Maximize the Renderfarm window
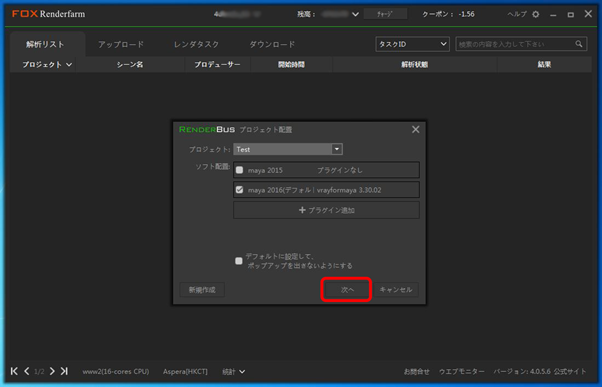The height and width of the screenshot is (387, 602). (571, 15)
